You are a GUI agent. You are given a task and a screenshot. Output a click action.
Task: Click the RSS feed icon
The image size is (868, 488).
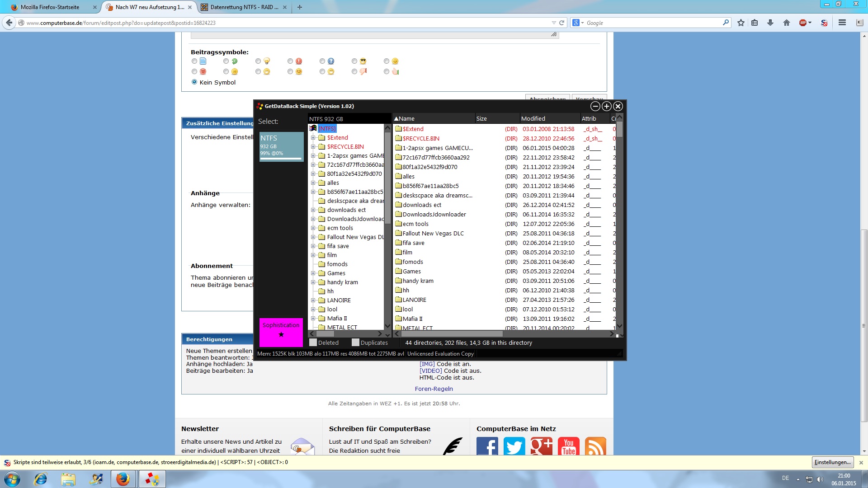[595, 446]
